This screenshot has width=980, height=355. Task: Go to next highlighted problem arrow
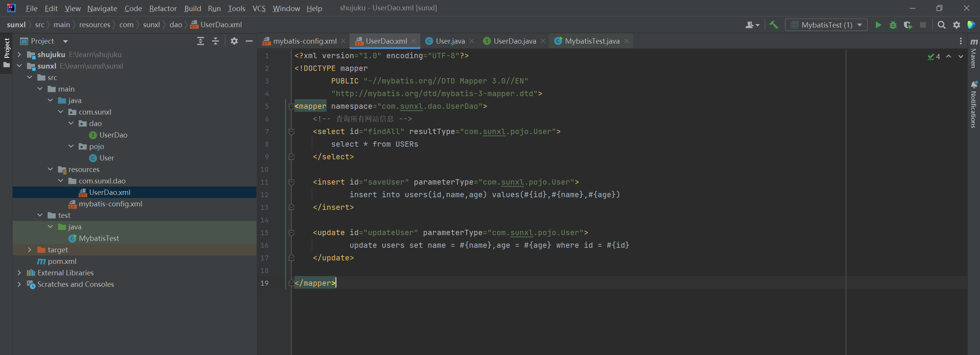tap(961, 57)
